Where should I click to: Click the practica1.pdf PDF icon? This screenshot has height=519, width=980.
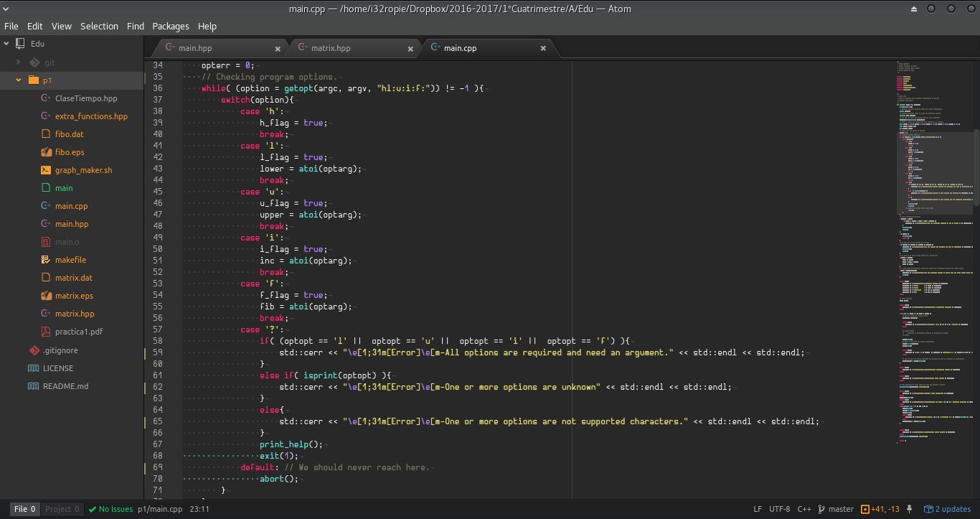point(46,332)
